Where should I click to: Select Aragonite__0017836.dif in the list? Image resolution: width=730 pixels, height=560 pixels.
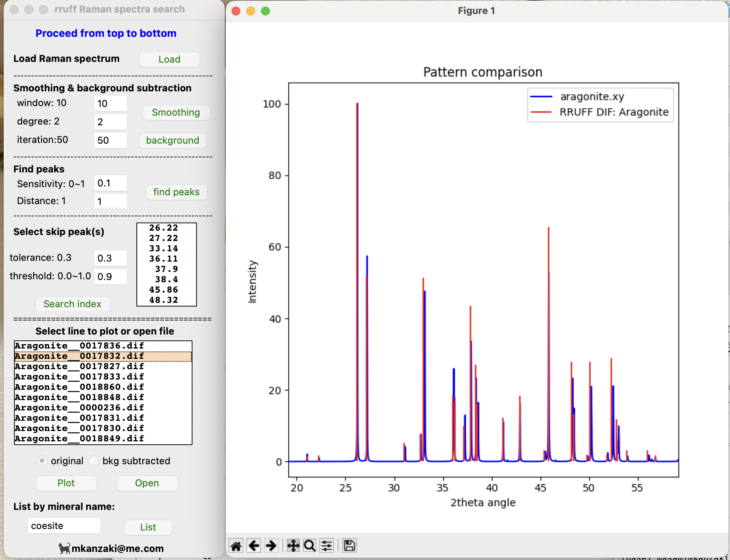79,346
